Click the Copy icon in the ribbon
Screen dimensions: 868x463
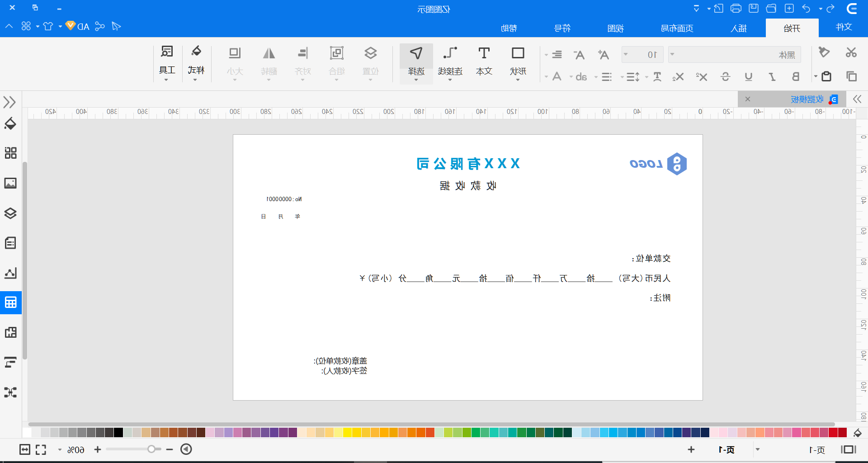click(x=851, y=76)
